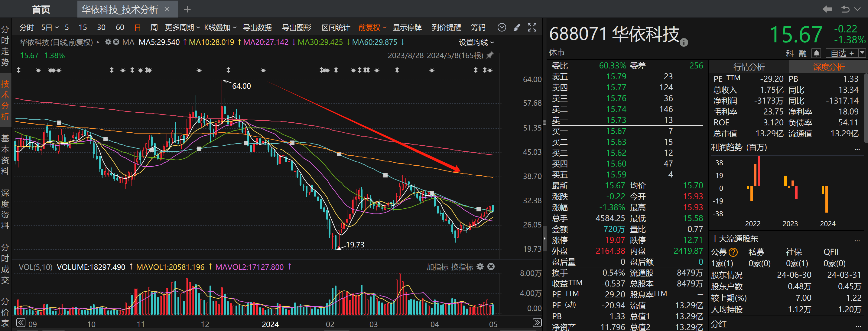Toggle 显示停牌 display option
The width and height of the screenshot is (868, 331).
point(407,27)
